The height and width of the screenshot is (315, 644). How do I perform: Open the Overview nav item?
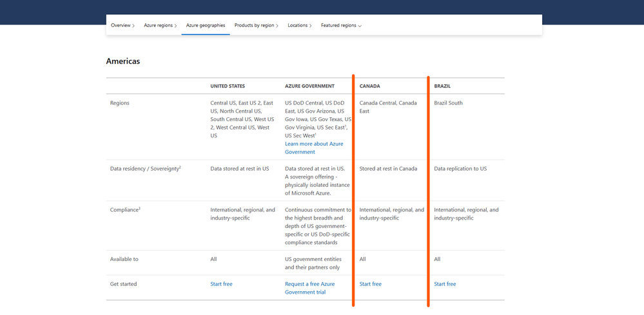pyautogui.click(x=122, y=25)
